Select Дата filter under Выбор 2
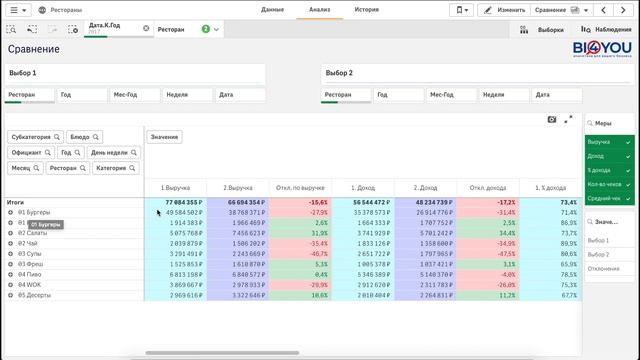This screenshot has width=640, height=360. click(x=557, y=95)
